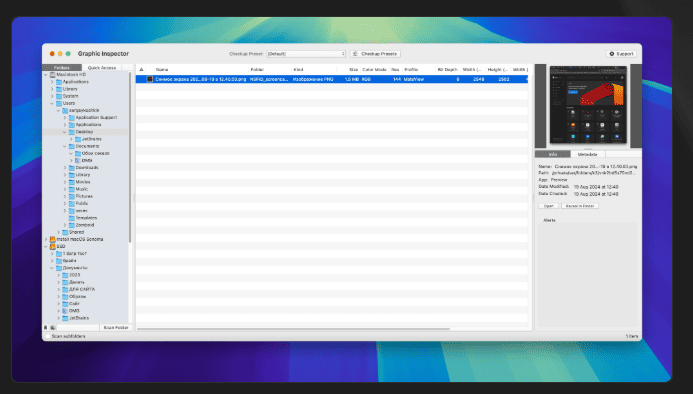Enable the Scan subfolders checkbox
This screenshot has width=693, height=394.
click(48, 337)
